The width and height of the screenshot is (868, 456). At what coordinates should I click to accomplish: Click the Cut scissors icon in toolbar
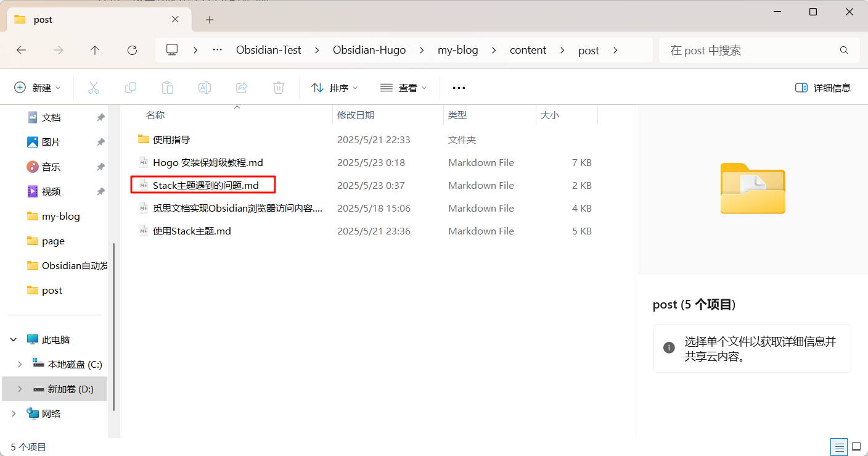94,88
